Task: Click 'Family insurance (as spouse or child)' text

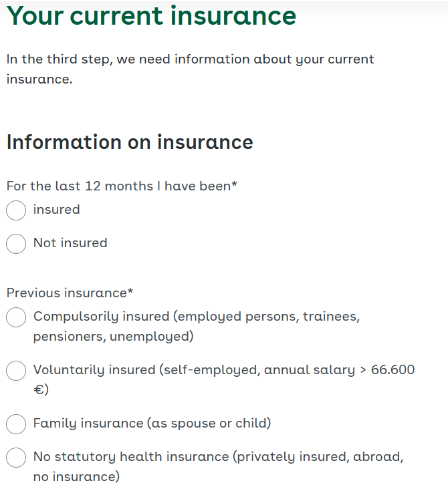Action: coord(152,424)
